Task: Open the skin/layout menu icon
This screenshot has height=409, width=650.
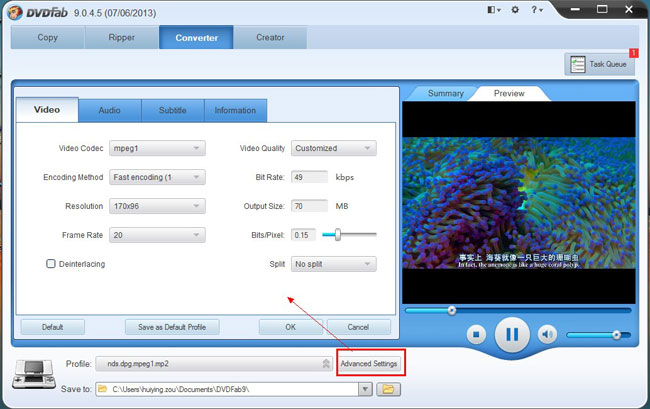Action: click(x=493, y=10)
